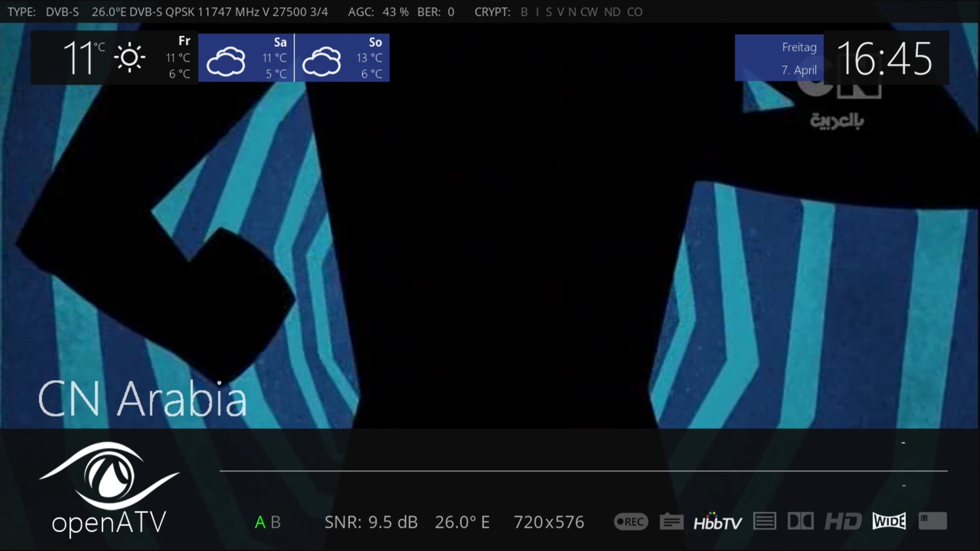Click the BER: 0 value
Image resolution: width=980 pixels, height=551 pixels.
click(436, 12)
